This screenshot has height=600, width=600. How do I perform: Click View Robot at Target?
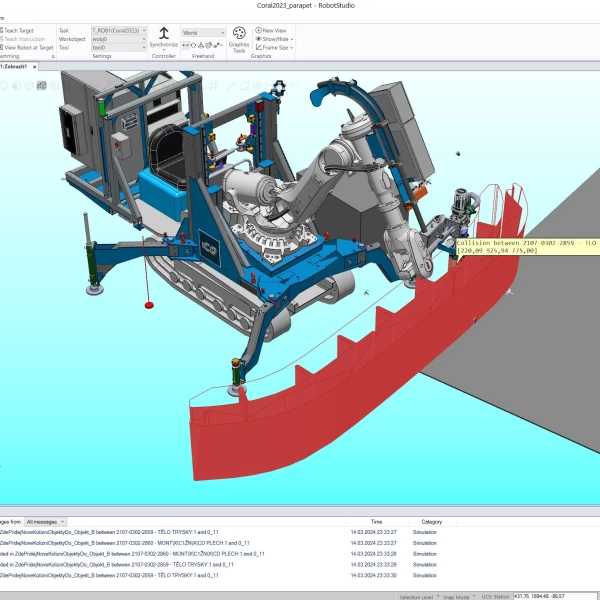pos(27,47)
